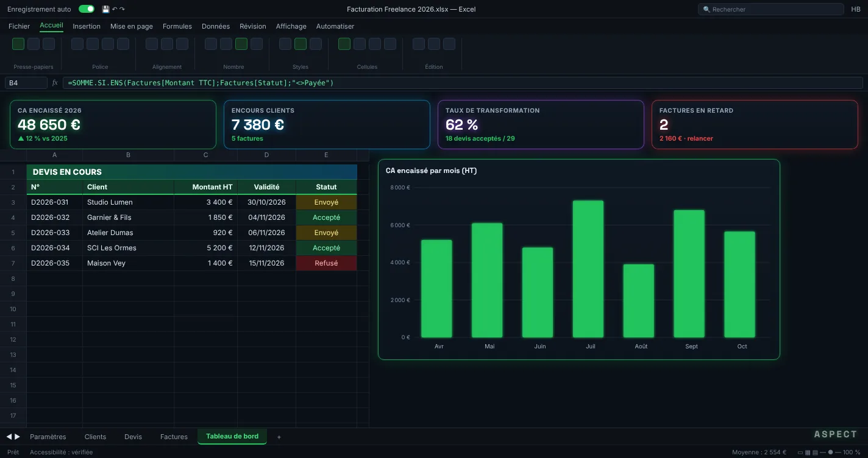Select the row 5 header
The image size is (868, 458).
pyautogui.click(x=13, y=233)
